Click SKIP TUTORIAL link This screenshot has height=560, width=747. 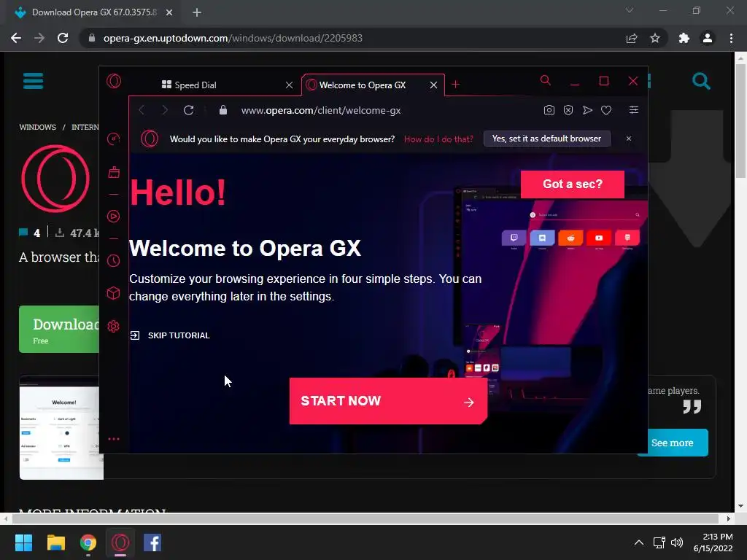pos(170,335)
